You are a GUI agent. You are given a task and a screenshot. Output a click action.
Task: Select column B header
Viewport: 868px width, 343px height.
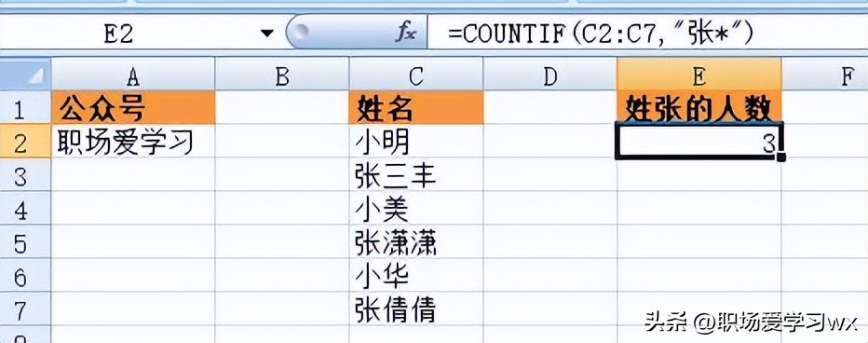[282, 75]
